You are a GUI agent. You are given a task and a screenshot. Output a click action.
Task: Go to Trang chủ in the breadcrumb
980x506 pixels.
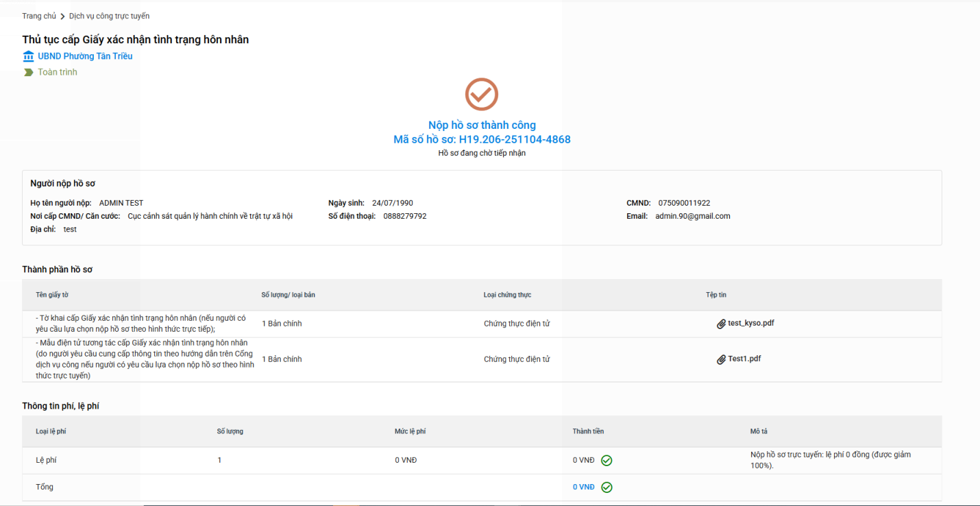pyautogui.click(x=39, y=16)
